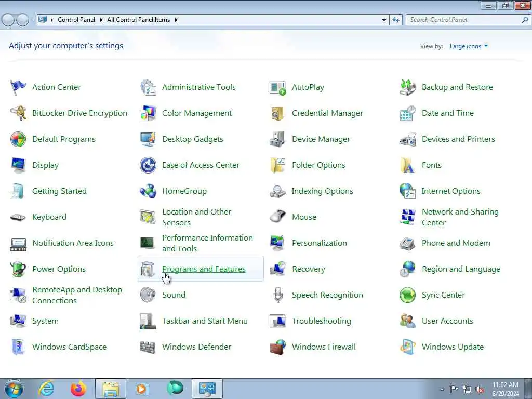Image resolution: width=532 pixels, height=399 pixels.
Task: Show hidden system tray icons arrow
Action: [x=442, y=389]
